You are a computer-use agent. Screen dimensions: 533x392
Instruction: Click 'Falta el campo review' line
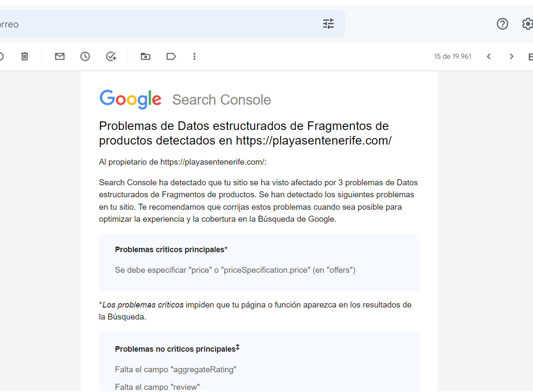coord(157,387)
